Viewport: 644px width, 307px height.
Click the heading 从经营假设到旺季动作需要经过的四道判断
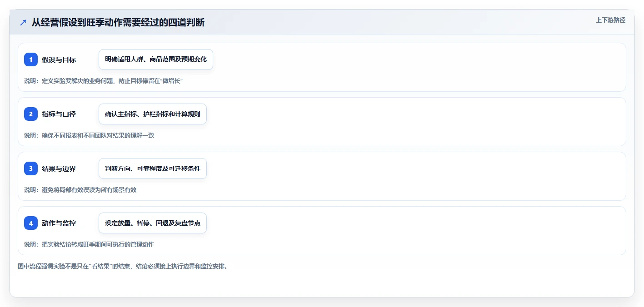pyautogui.click(x=118, y=23)
